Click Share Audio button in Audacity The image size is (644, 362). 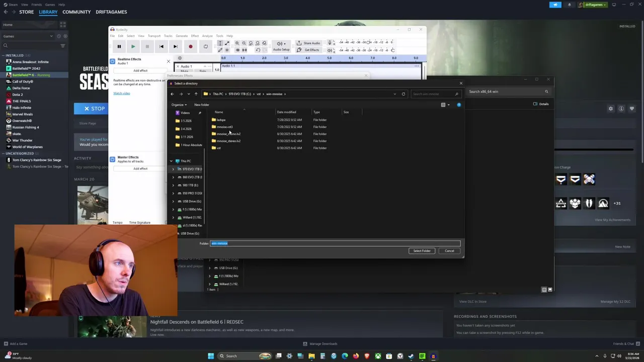pyautogui.click(x=308, y=43)
